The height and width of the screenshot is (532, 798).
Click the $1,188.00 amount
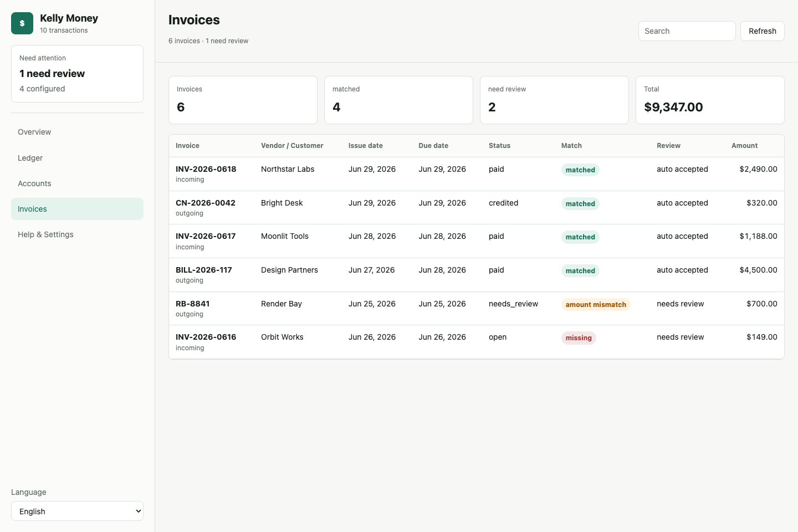[758, 236]
